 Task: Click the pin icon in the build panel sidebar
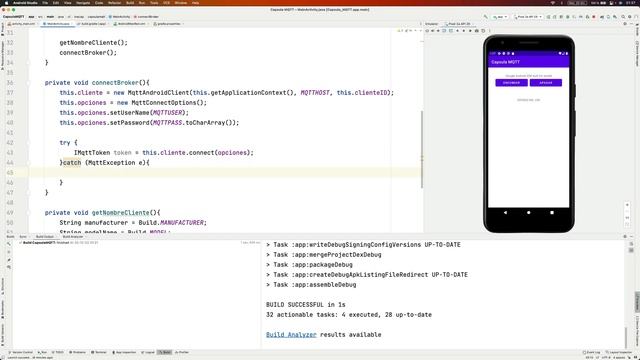(9, 260)
